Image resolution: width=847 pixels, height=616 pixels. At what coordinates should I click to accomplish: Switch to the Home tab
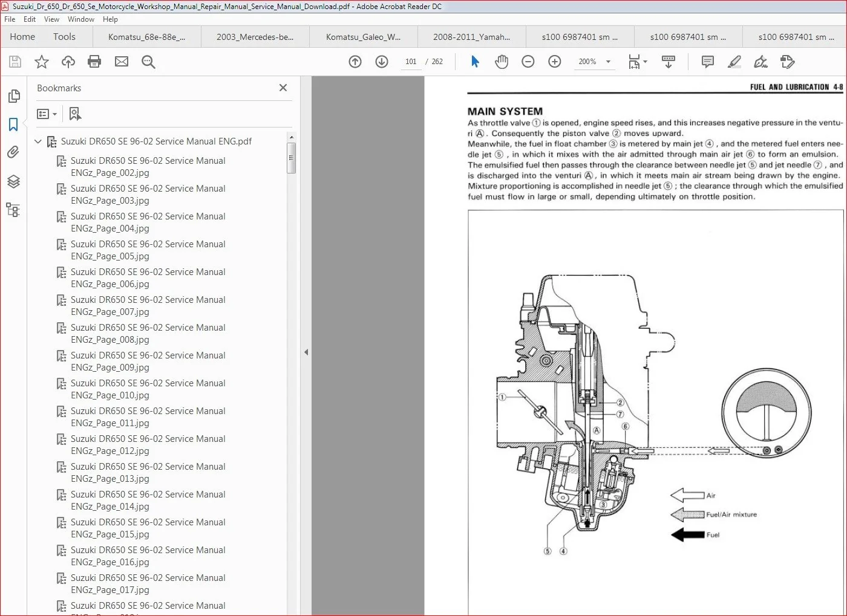22,37
